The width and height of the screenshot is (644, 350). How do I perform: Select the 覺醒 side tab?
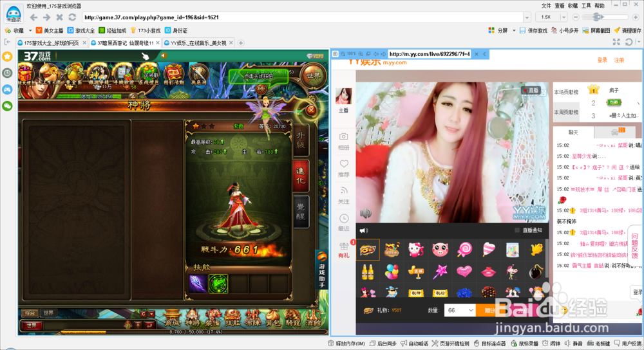[x=301, y=211]
